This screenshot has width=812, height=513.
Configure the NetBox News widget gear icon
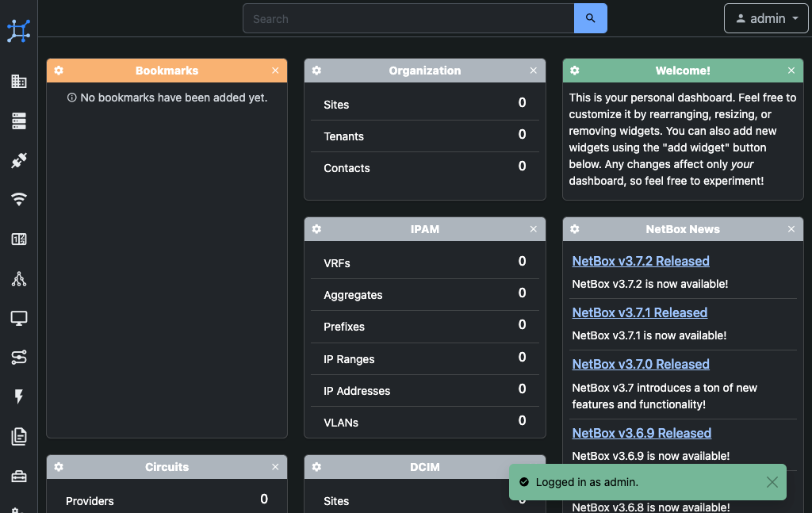coord(575,229)
